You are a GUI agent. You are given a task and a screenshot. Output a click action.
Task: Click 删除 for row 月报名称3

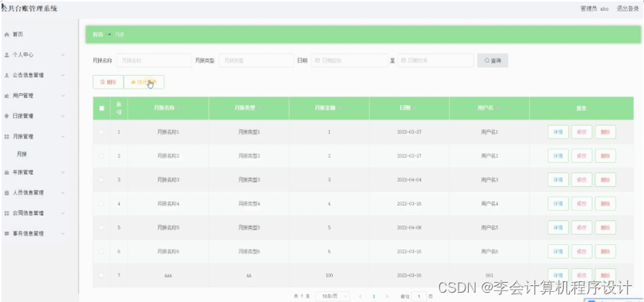point(605,179)
